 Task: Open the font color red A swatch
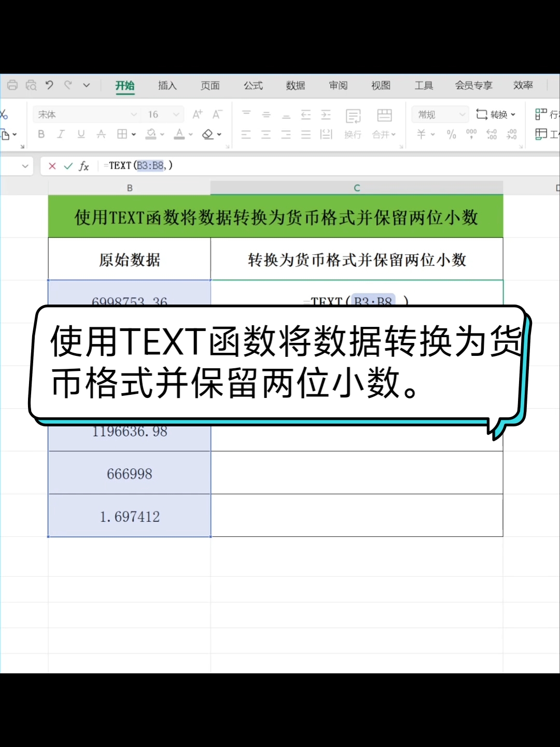(x=179, y=134)
